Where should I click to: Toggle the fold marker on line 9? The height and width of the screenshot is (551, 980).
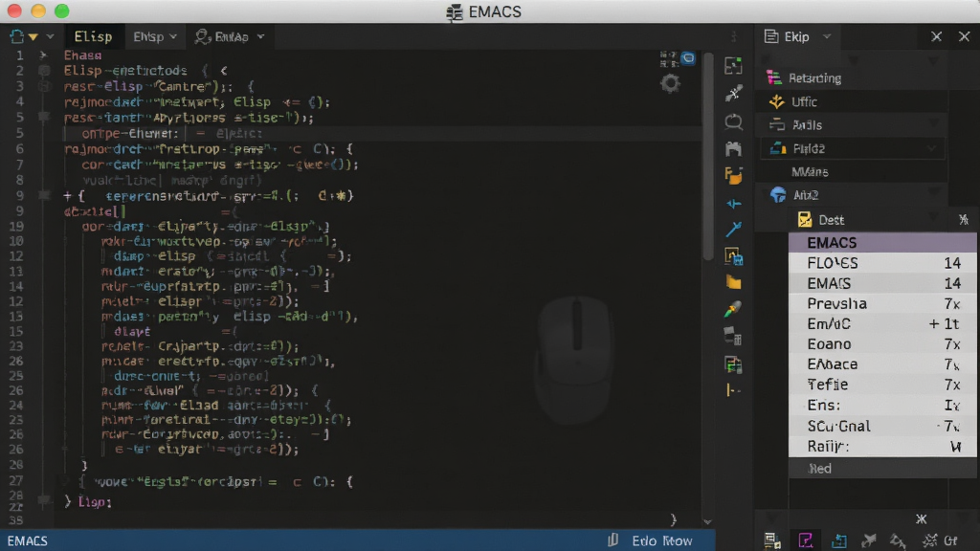[44, 195]
